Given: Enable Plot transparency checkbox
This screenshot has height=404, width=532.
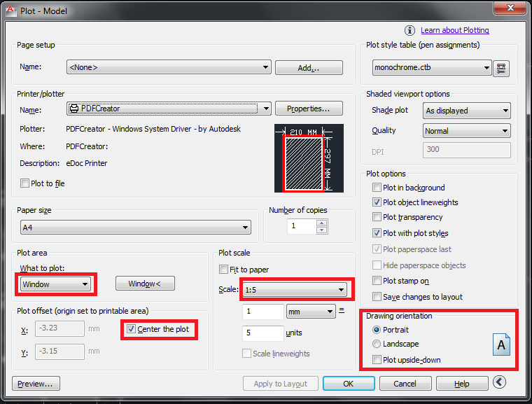Looking at the screenshot, I should 377,217.
